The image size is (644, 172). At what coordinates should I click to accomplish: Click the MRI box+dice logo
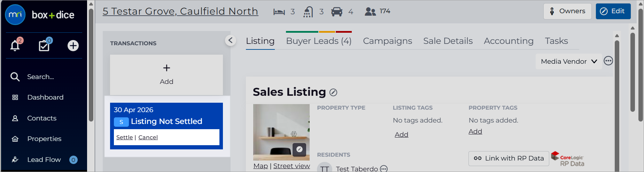(x=40, y=15)
